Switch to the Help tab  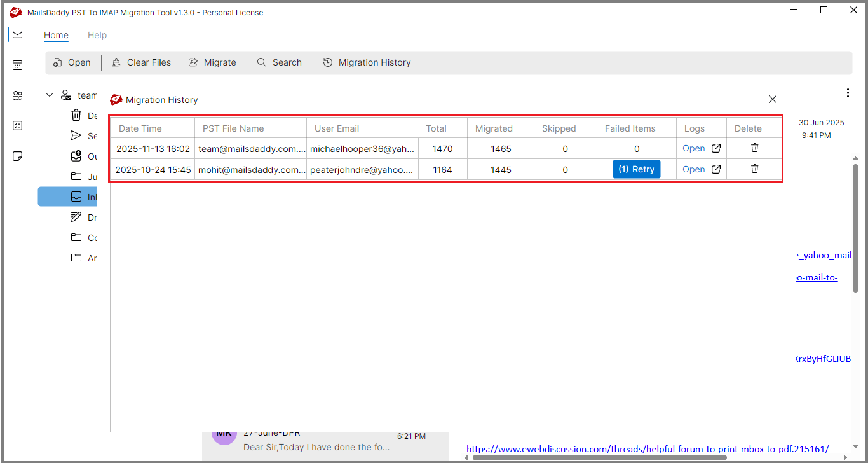click(97, 35)
